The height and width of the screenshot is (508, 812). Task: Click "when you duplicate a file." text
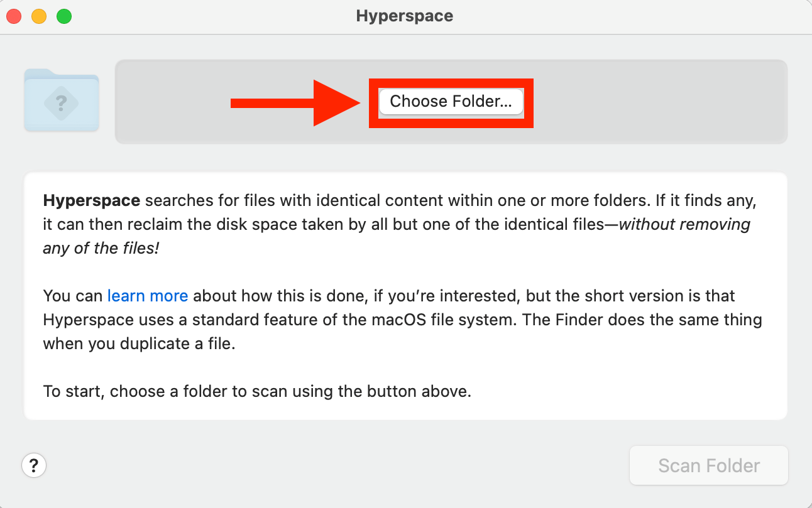click(139, 344)
